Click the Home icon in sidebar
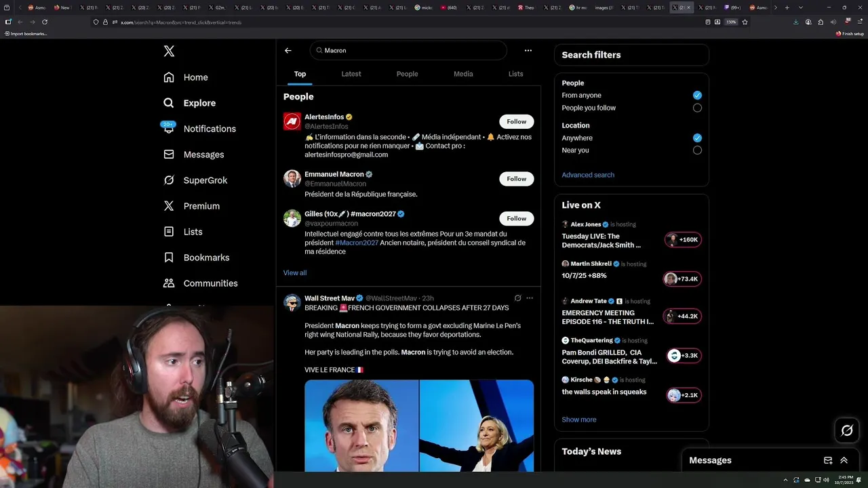The height and width of the screenshot is (488, 868). (169, 77)
